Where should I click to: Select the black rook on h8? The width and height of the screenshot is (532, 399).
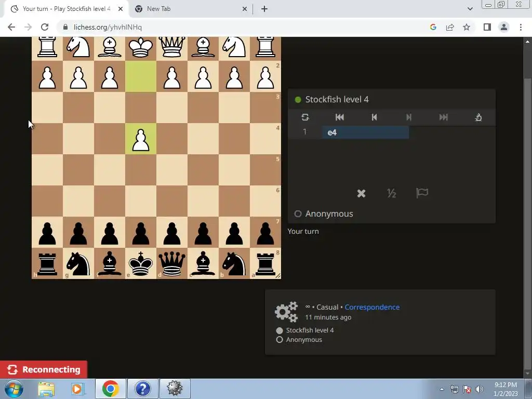47,263
